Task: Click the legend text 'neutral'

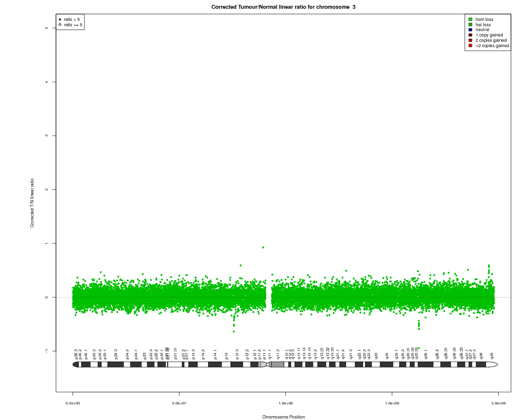Action: pyautogui.click(x=482, y=30)
